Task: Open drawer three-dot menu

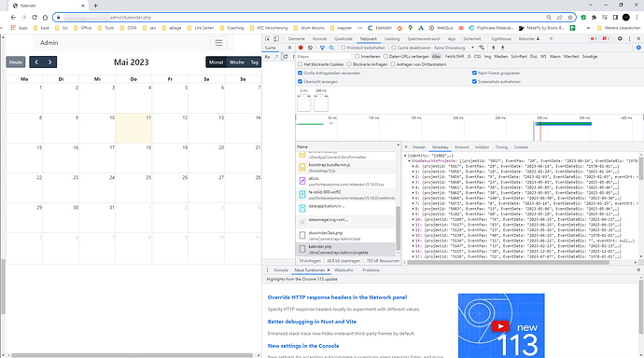Action: coord(267,270)
